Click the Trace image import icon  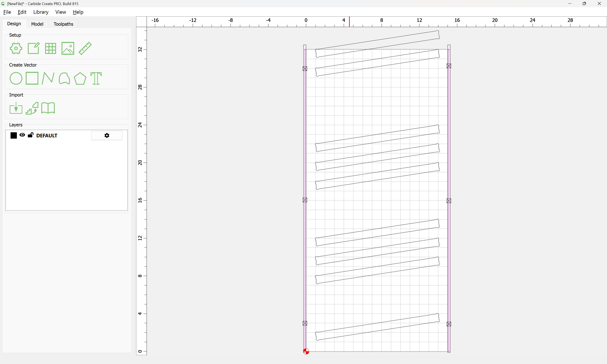pyautogui.click(x=32, y=108)
